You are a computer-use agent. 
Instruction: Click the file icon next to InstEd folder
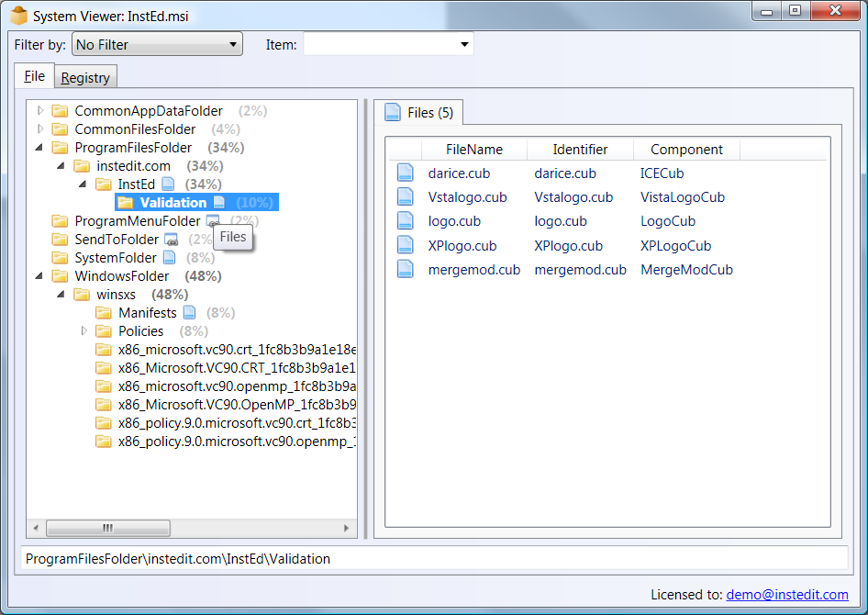point(168,184)
